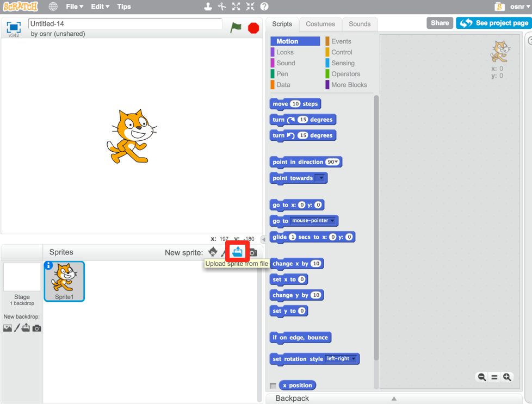This screenshot has width=532, height=404.
Task: Click the red stop sign
Action: [x=253, y=28]
